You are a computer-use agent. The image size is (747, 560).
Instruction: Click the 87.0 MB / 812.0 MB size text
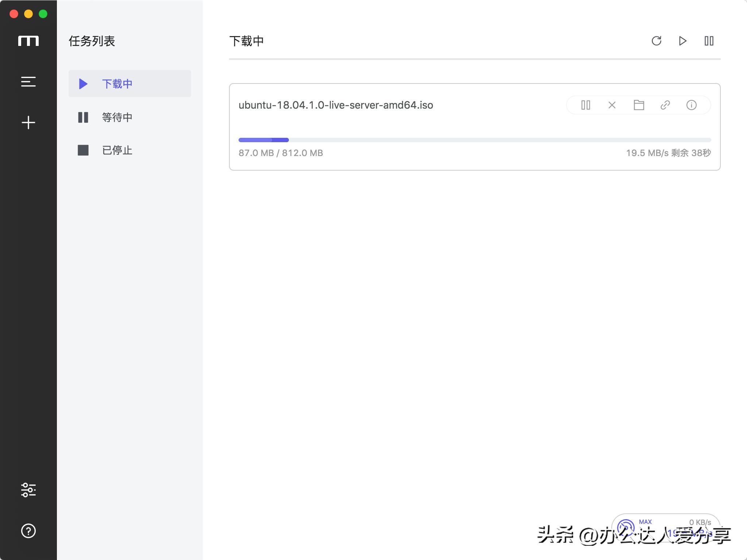(x=281, y=153)
